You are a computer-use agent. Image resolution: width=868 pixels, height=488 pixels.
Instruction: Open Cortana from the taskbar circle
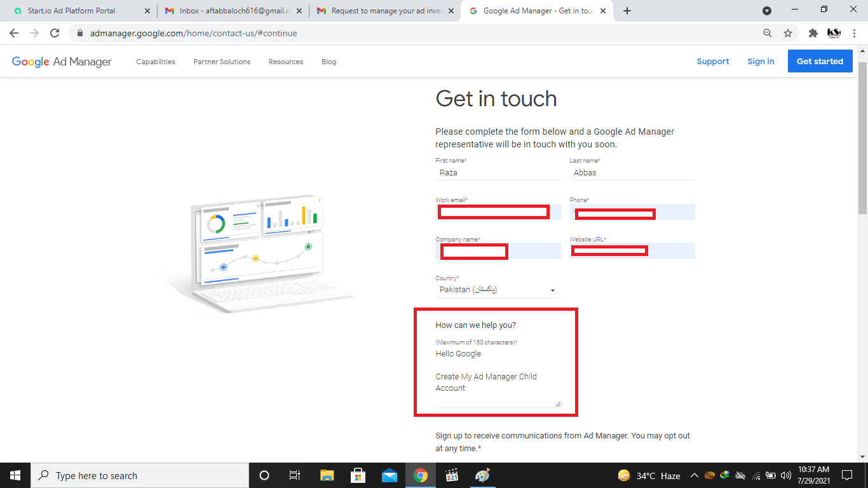pos(264,475)
